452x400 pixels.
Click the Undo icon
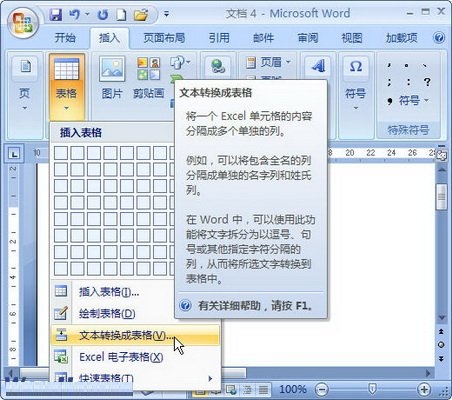[75, 15]
